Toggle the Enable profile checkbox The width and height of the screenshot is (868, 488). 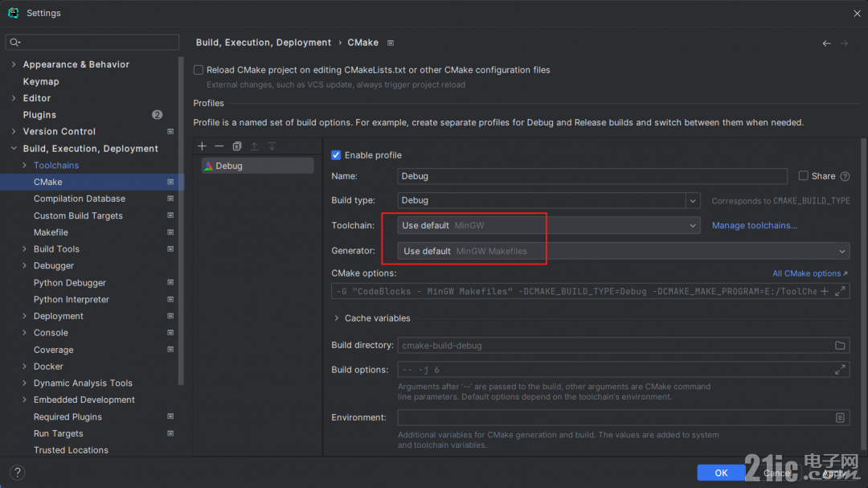coord(336,155)
